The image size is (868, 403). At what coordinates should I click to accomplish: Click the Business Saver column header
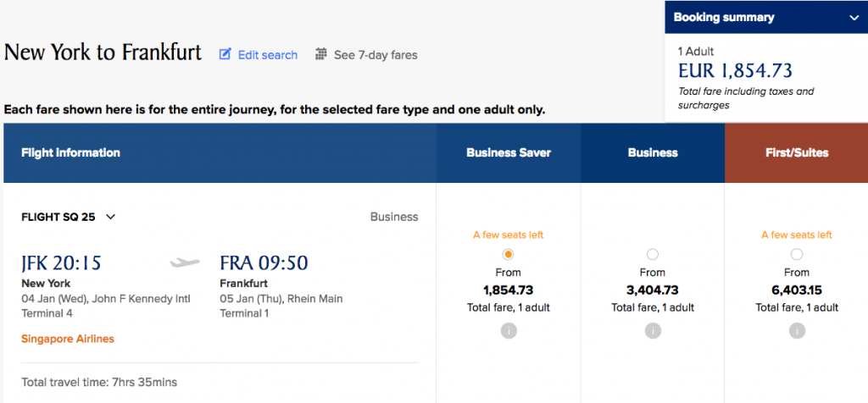(x=509, y=153)
